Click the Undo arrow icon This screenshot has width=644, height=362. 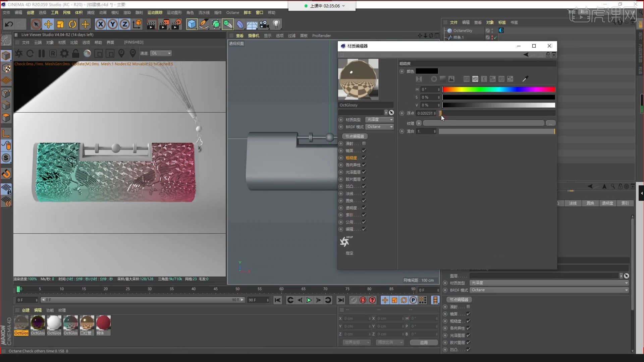point(9,24)
